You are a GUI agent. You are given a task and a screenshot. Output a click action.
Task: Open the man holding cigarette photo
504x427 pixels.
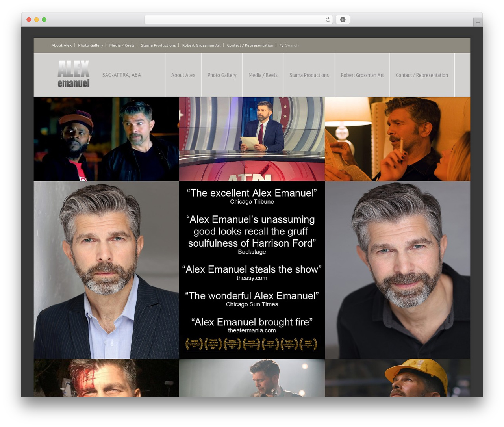click(x=397, y=139)
